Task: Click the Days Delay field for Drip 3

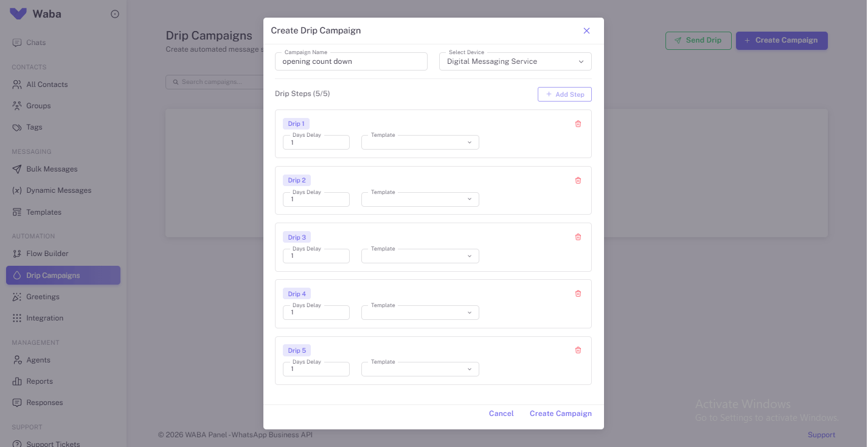Action: click(316, 256)
